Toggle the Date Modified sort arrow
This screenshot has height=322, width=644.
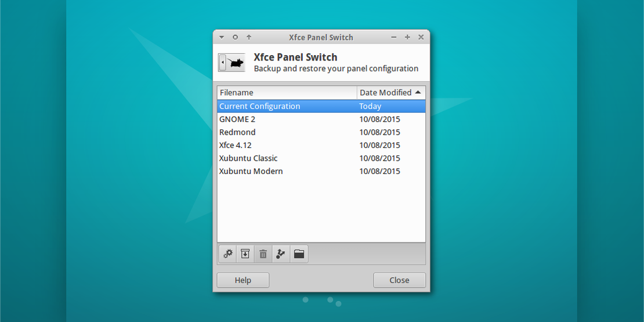click(418, 92)
